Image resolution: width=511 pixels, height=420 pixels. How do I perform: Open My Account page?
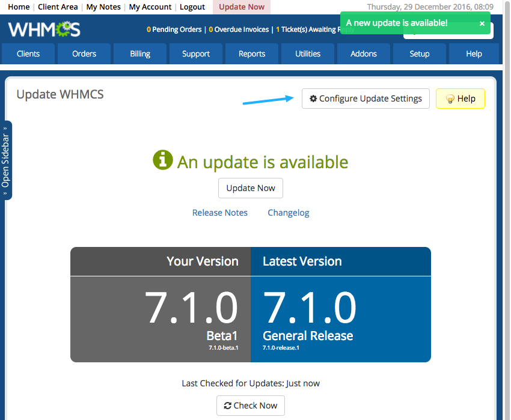pos(150,7)
